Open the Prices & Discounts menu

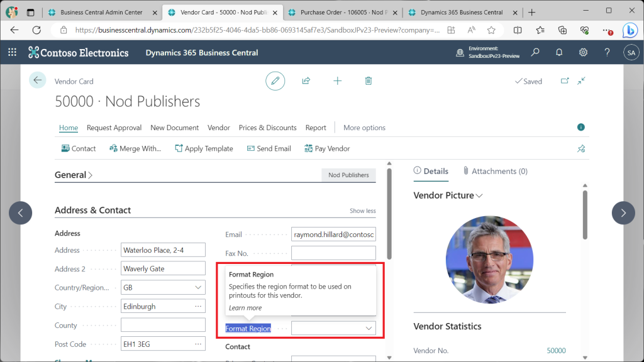coord(267,128)
